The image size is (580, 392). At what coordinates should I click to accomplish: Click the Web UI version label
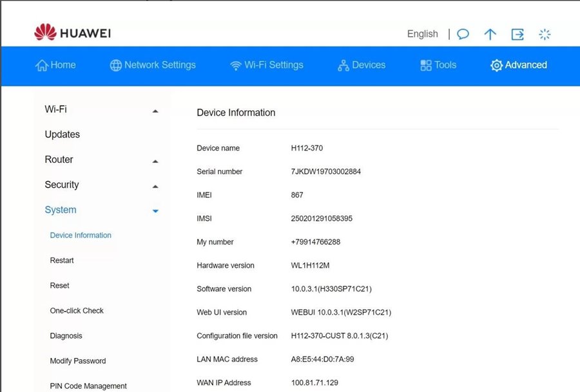[x=222, y=312]
